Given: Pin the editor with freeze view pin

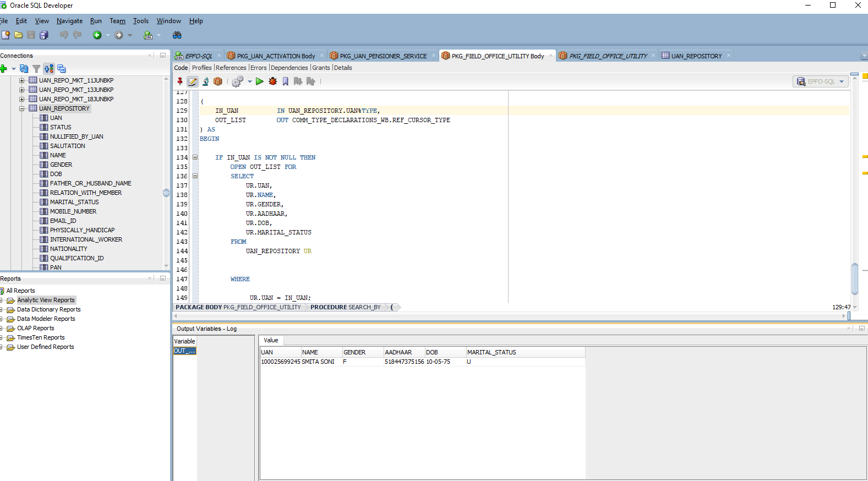Looking at the screenshot, I should click(x=180, y=81).
